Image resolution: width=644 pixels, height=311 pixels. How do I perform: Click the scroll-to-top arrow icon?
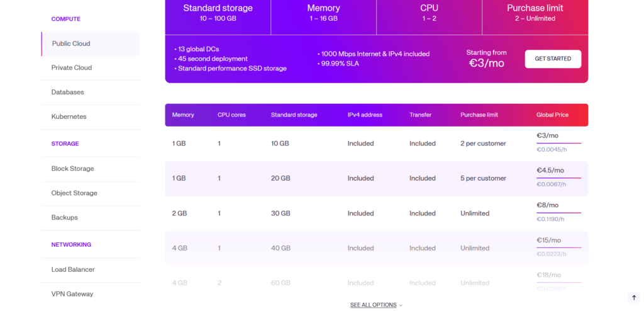click(x=634, y=298)
